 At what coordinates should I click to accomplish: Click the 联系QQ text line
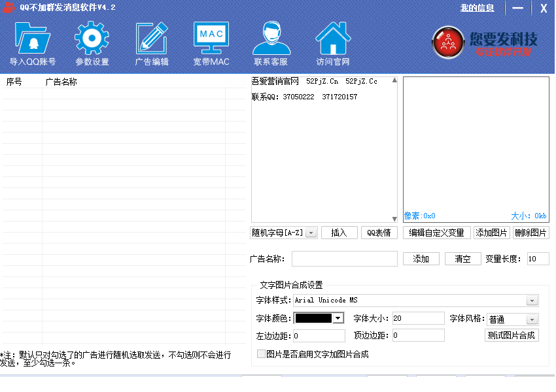(304, 97)
